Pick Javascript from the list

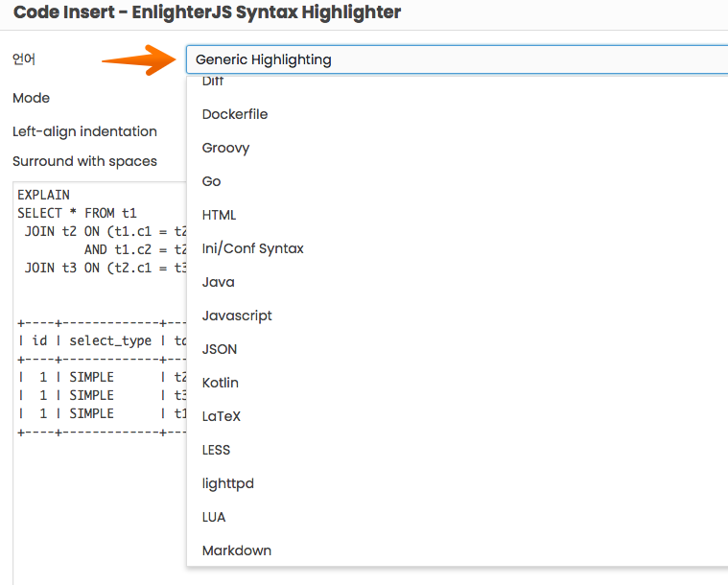coord(458,316)
